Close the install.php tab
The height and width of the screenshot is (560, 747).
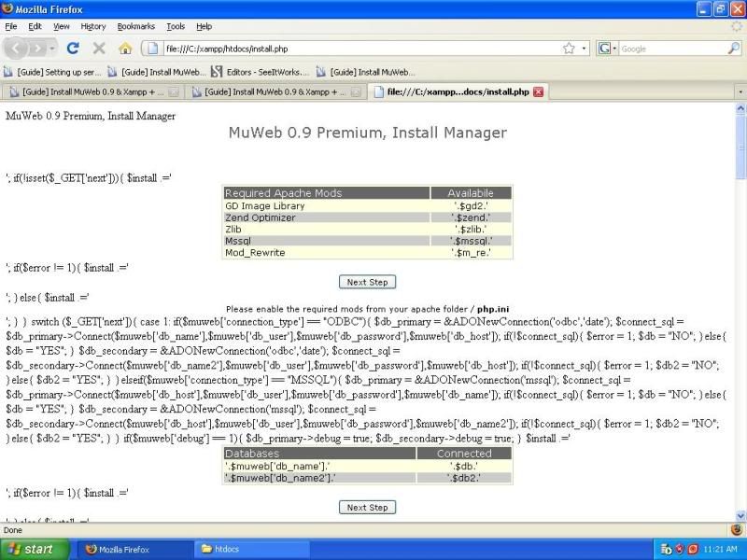click(538, 91)
